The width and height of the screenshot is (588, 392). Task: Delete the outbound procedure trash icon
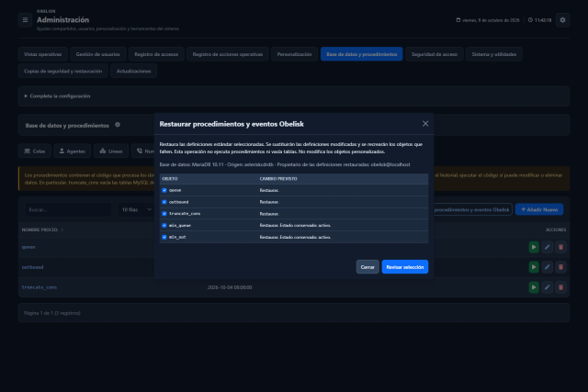[560, 267]
